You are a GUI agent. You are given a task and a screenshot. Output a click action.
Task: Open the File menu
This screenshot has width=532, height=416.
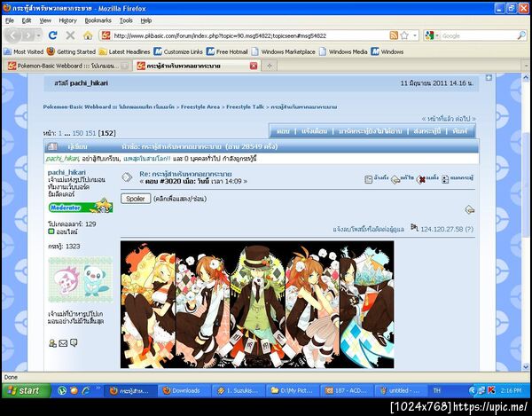[10, 20]
